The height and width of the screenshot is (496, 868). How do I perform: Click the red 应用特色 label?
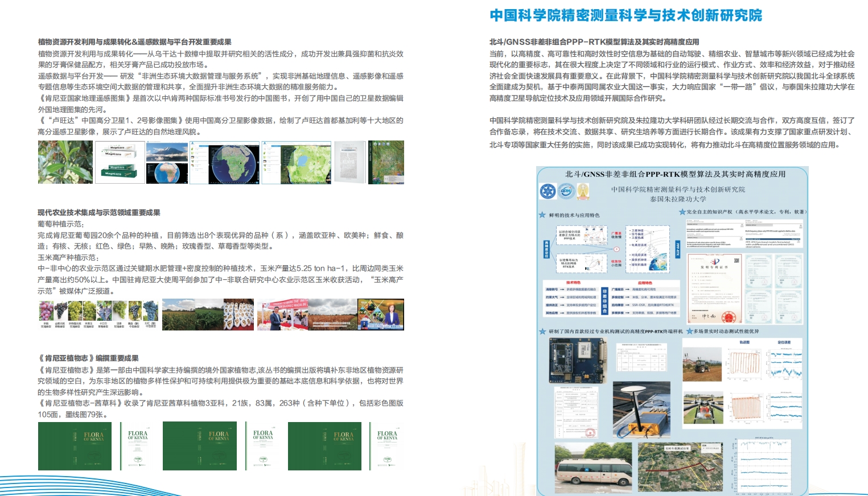click(645, 283)
